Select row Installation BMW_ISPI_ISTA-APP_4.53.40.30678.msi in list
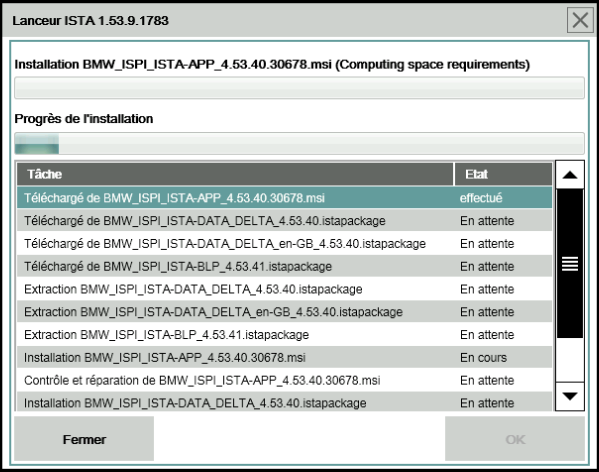This screenshot has width=599, height=472. point(285,357)
